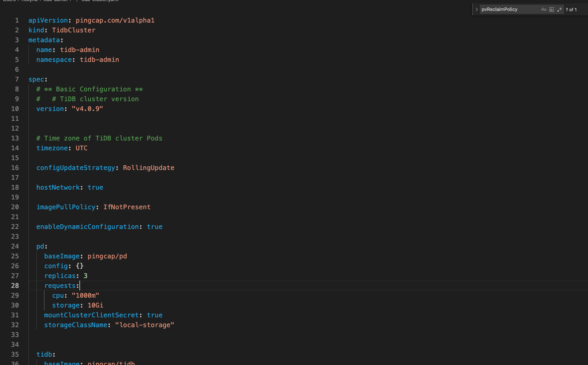This screenshot has width=588, height=365.
Task: Click the spec key on line 7
Action: pos(36,79)
